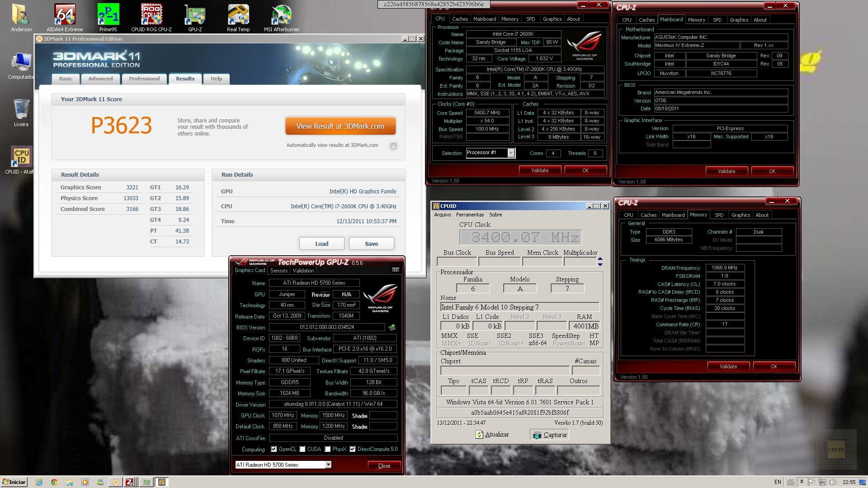The image size is (868, 488).
Task: Switch to the CPU-Z taskbar button
Action: pos(130,482)
